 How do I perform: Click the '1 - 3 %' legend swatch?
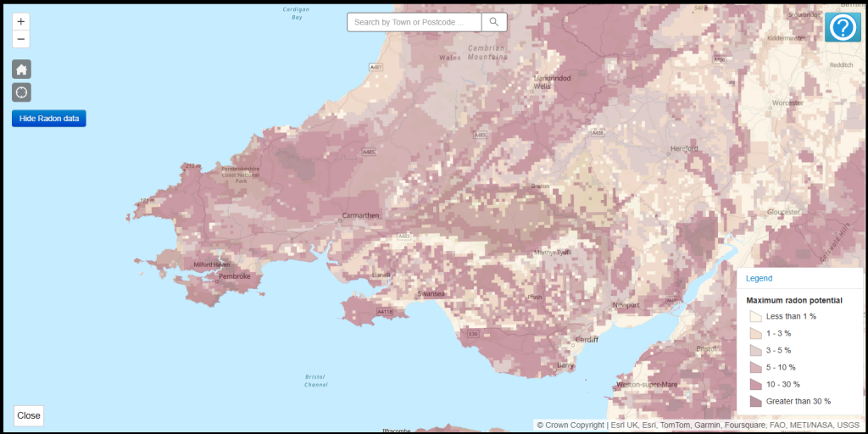[755, 333]
